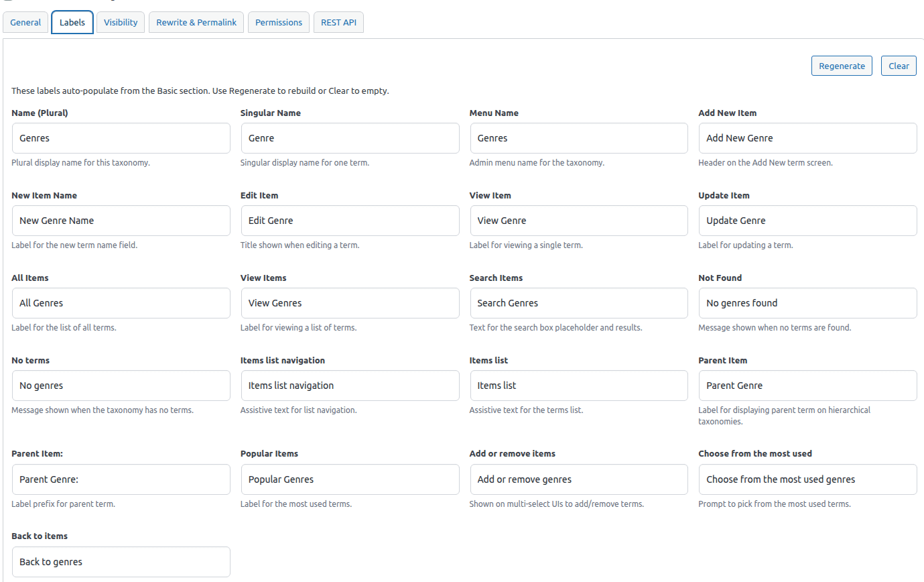924x582 pixels.
Task: Click the Menu Name input field
Action: (579, 138)
